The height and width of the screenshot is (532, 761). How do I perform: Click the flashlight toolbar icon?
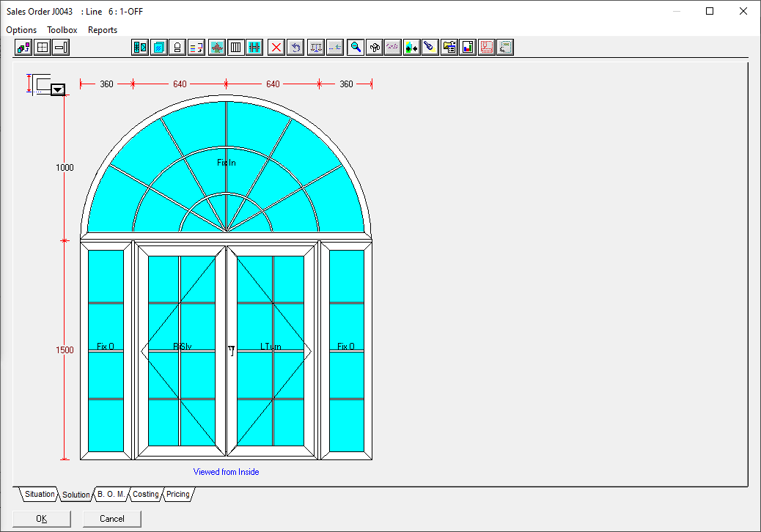430,48
